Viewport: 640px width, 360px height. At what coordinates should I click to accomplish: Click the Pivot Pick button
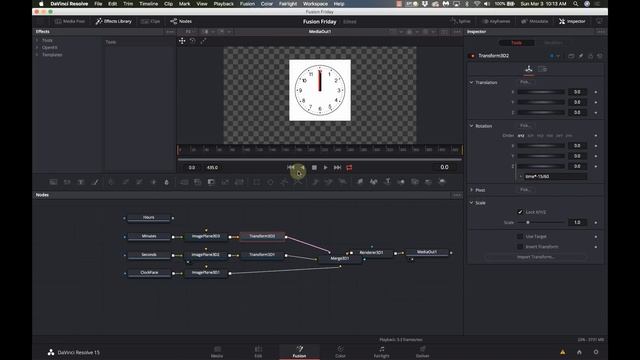(525, 189)
